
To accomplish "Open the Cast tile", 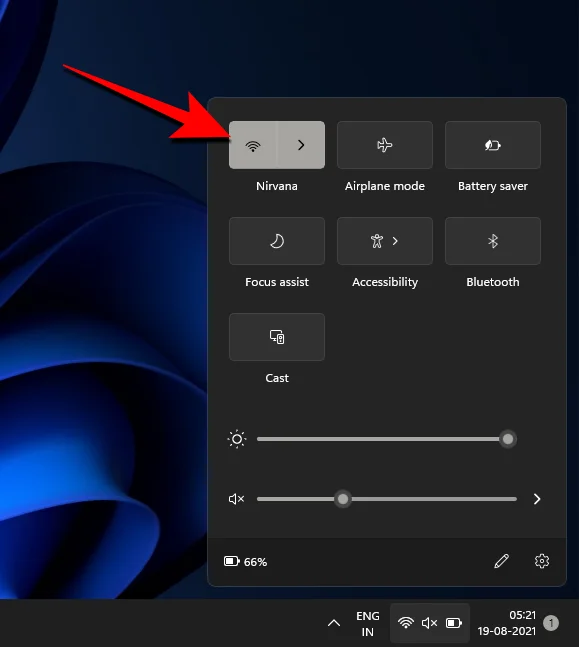I will (277, 337).
